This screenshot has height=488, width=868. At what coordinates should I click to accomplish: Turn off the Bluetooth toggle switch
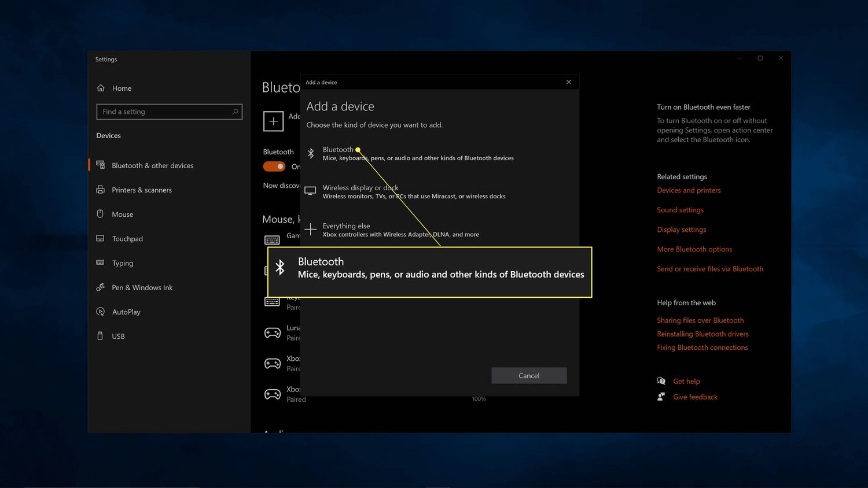274,167
